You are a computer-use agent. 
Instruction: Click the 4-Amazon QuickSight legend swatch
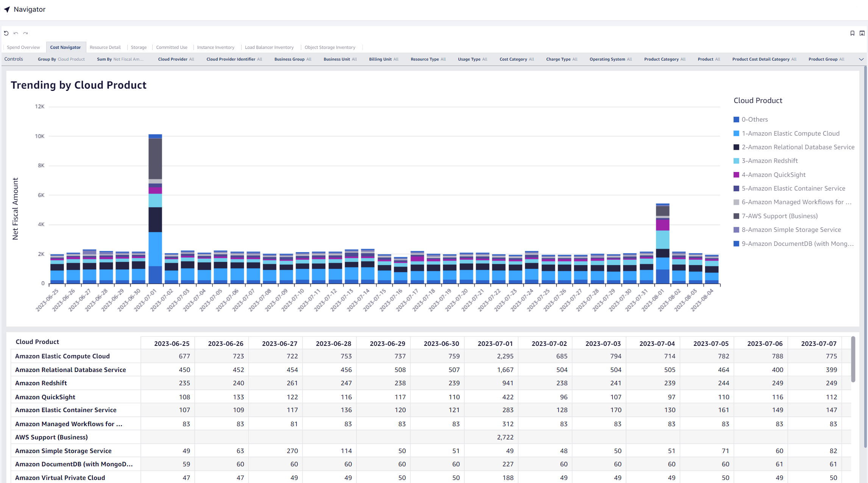[736, 175]
